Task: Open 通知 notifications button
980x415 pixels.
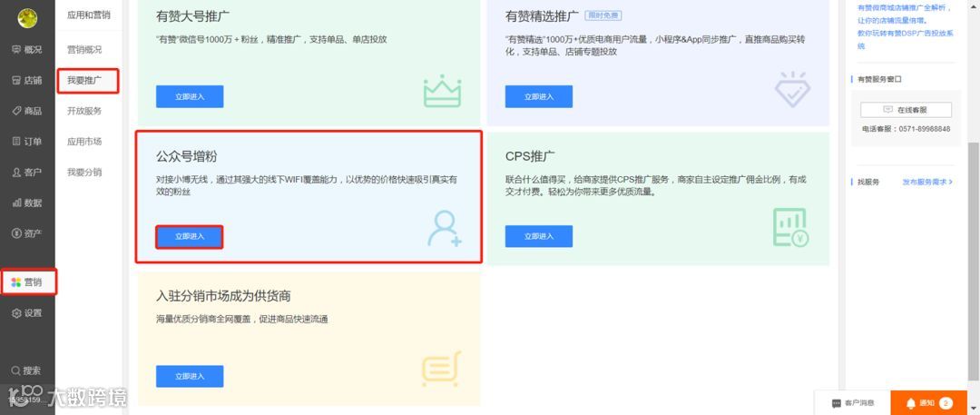Action: 928,402
